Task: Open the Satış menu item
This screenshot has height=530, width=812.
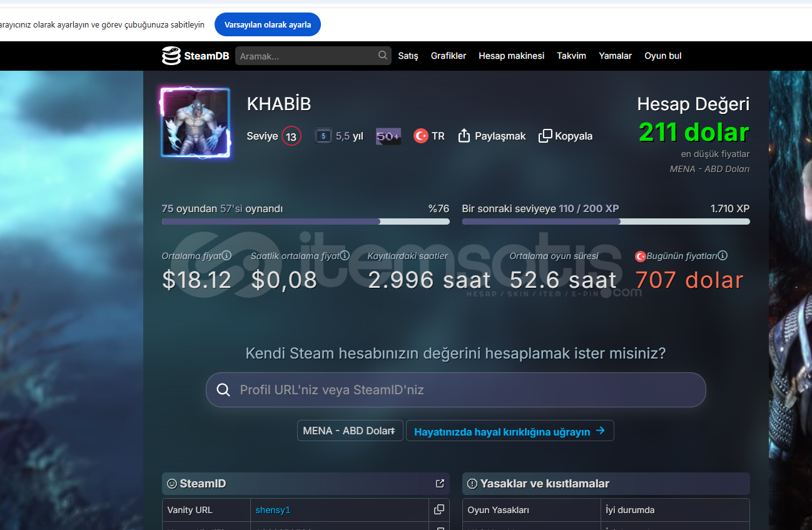Action: [409, 56]
